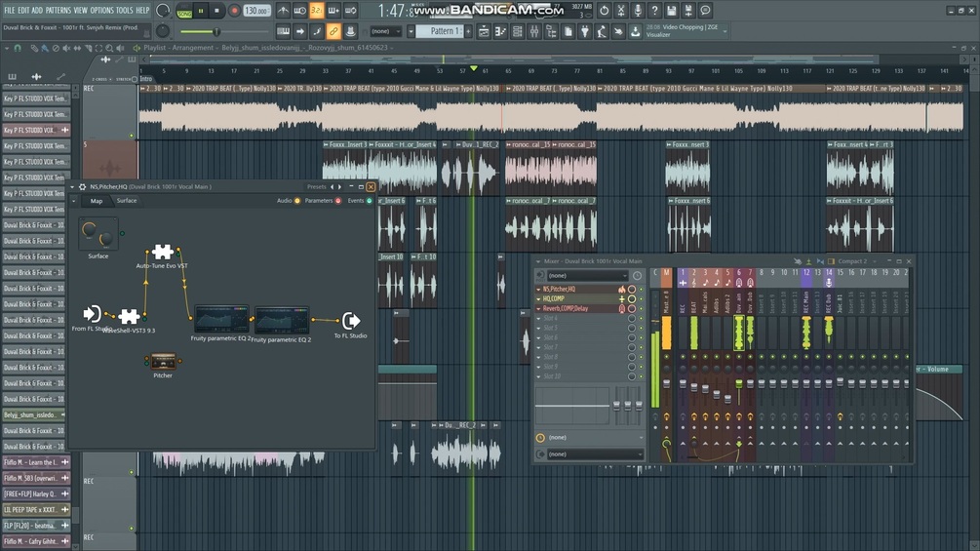Toggle the metronome icon

coord(283,11)
